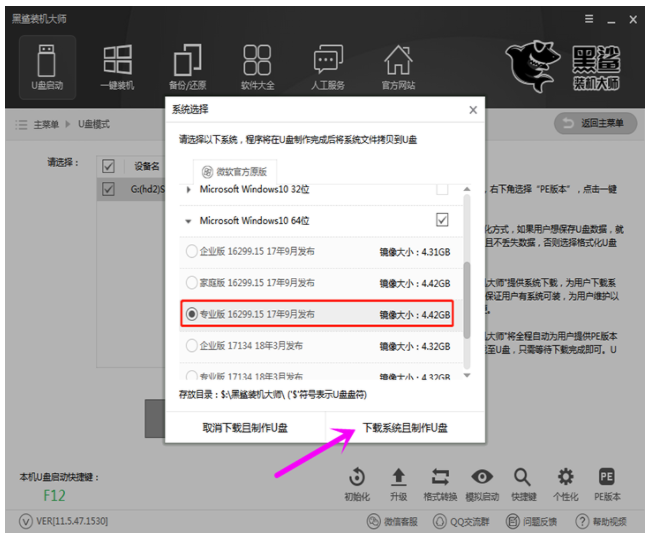This screenshot has width=650, height=536.
Task: Expand the Microsoft Windows10 32位 group
Action: click(188, 189)
